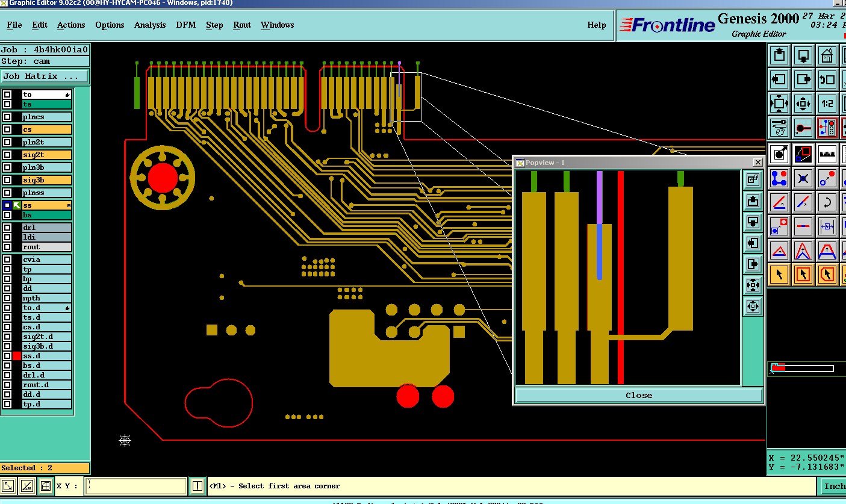Choose the plain black arrow select pointer
The image size is (846, 504).
[x=779, y=275]
